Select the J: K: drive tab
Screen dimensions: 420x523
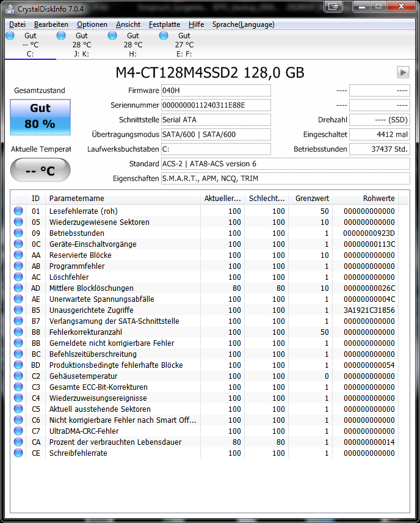click(82, 45)
